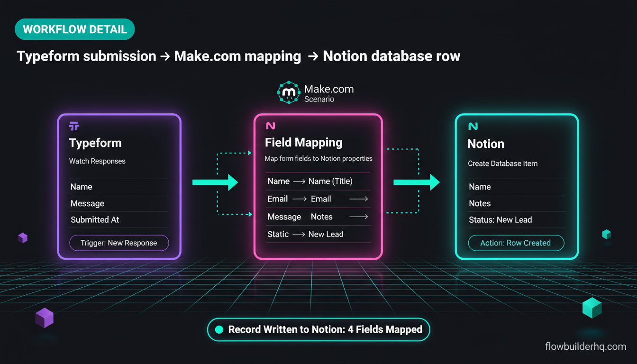Select the Notes row in Notion card
This screenshot has width=637, height=364.
pos(517,203)
